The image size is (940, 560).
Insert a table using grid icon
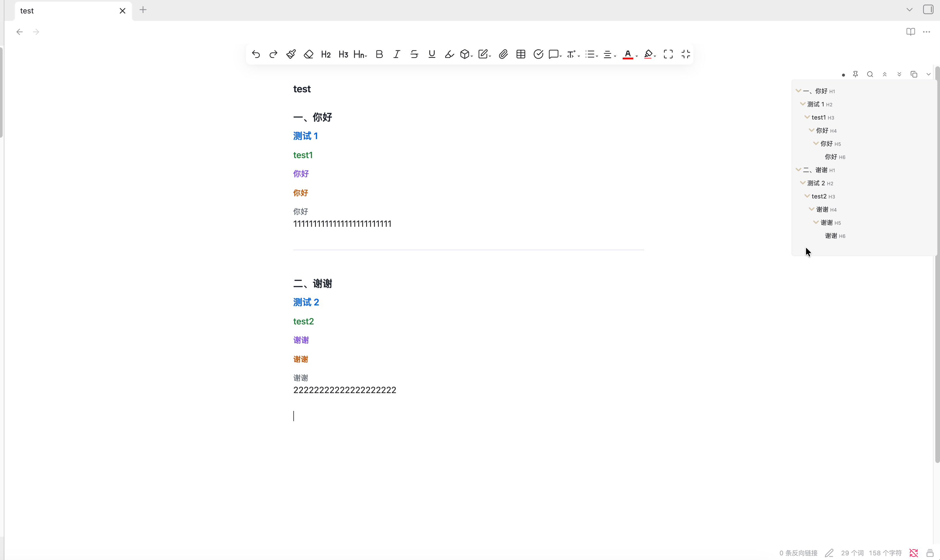coord(521,54)
